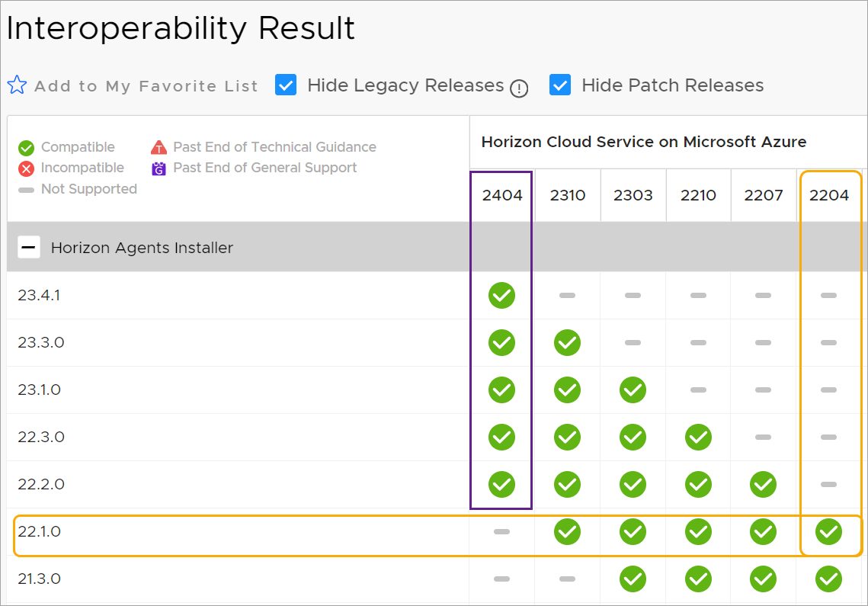Image resolution: width=868 pixels, height=606 pixels.
Task: Click not supported dash for 21.3.0 under 2310
Action: pyautogui.click(x=568, y=579)
